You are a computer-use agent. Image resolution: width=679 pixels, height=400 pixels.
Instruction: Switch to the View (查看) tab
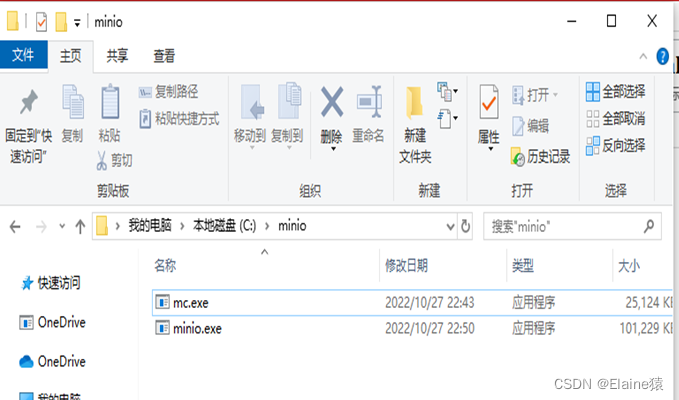164,56
